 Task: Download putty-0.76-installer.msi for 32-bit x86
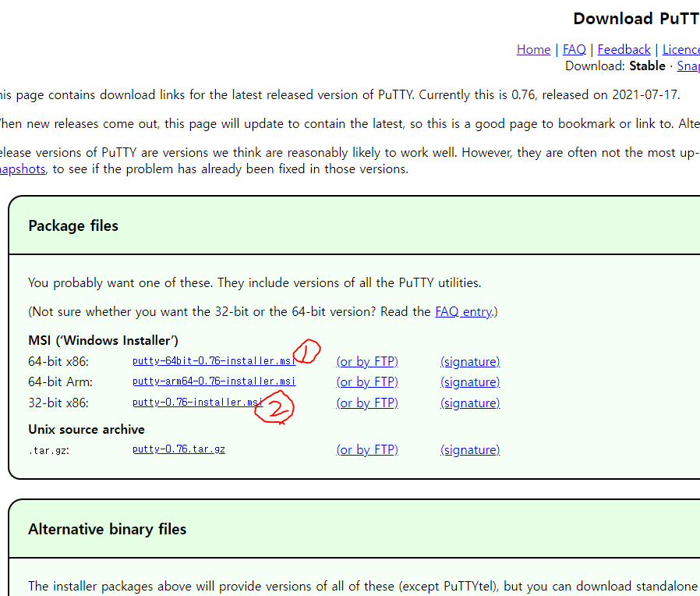(x=197, y=402)
